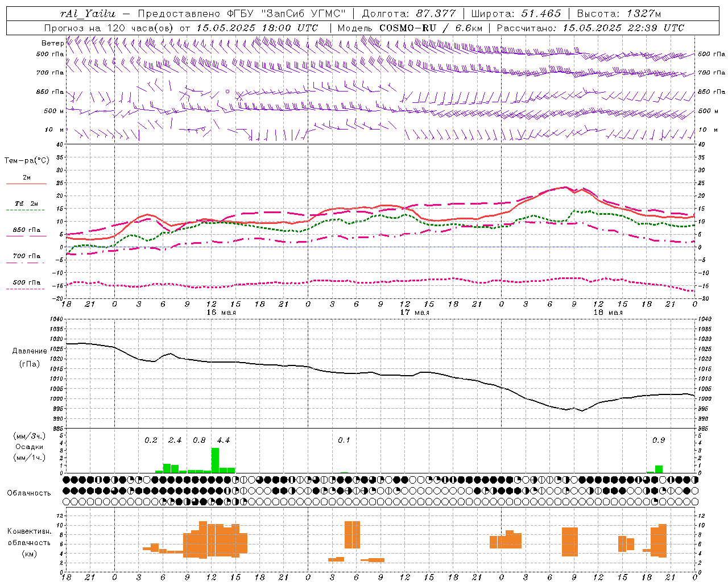Click the '(гПа)' unit label under Давление
Screen dimensions: 728x582
[x=30, y=364]
